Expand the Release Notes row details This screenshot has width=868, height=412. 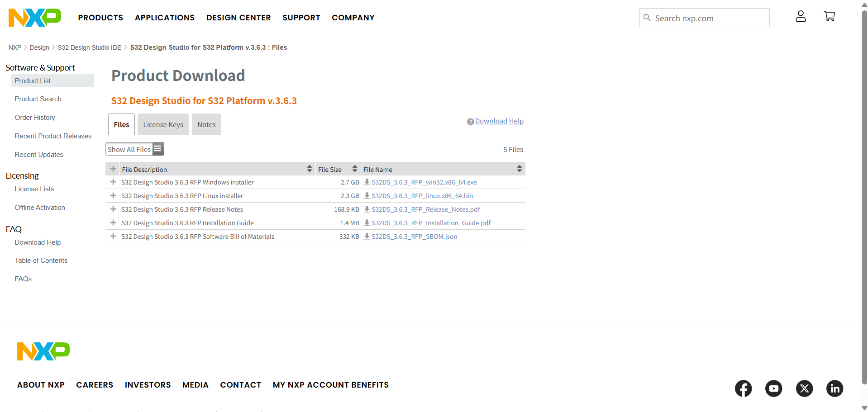(113, 209)
